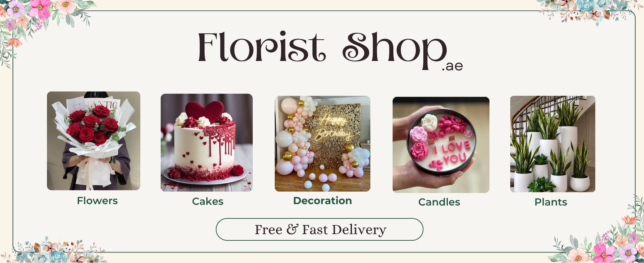The width and height of the screenshot is (644, 263).
Task: Open the potted snake plants image
Action: coord(553,144)
